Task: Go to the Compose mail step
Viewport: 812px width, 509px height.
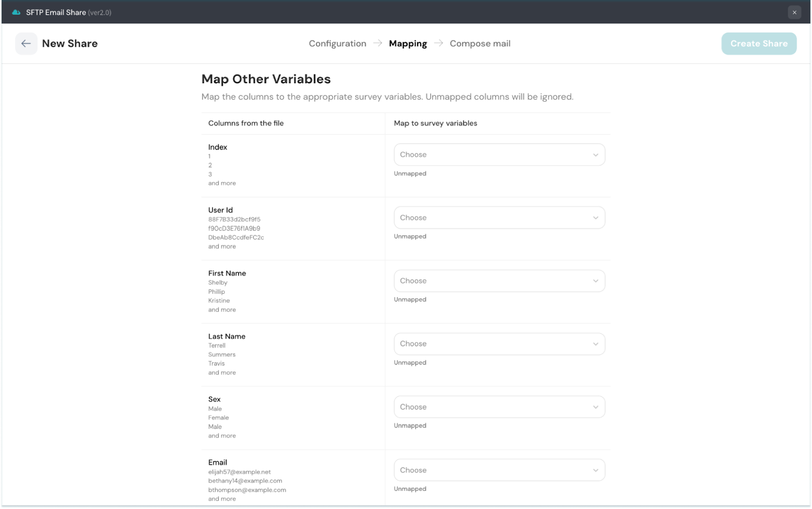Action: click(480, 44)
